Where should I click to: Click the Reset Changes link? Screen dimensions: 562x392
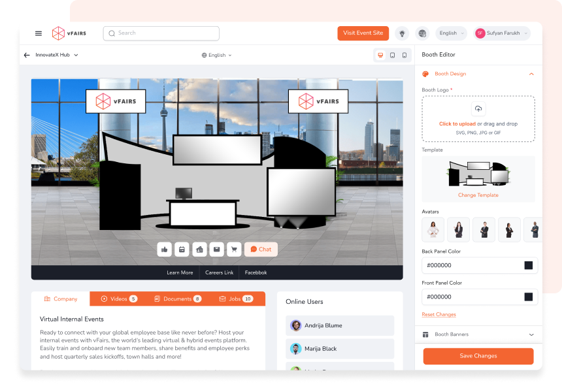[x=438, y=315]
